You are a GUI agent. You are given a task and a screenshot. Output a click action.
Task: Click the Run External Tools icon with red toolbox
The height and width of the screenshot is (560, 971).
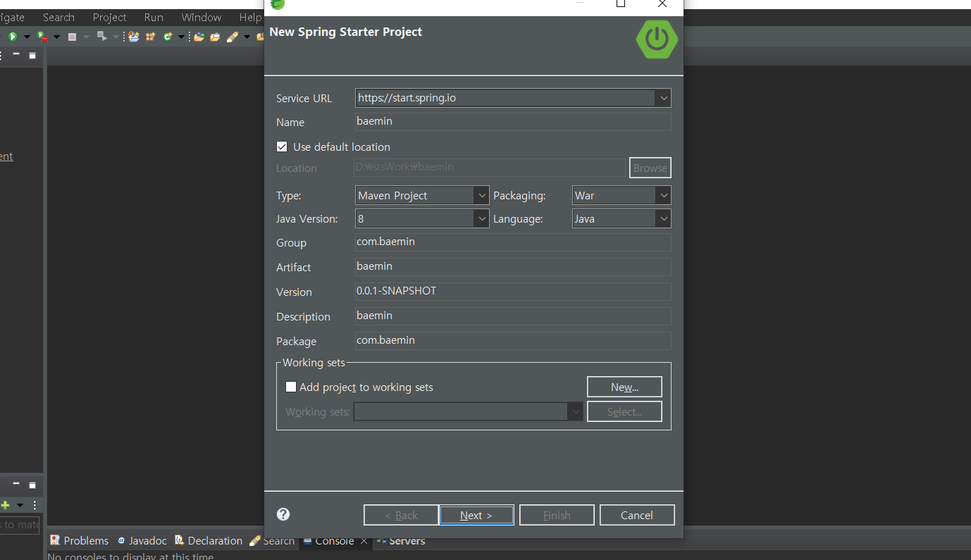[42, 37]
